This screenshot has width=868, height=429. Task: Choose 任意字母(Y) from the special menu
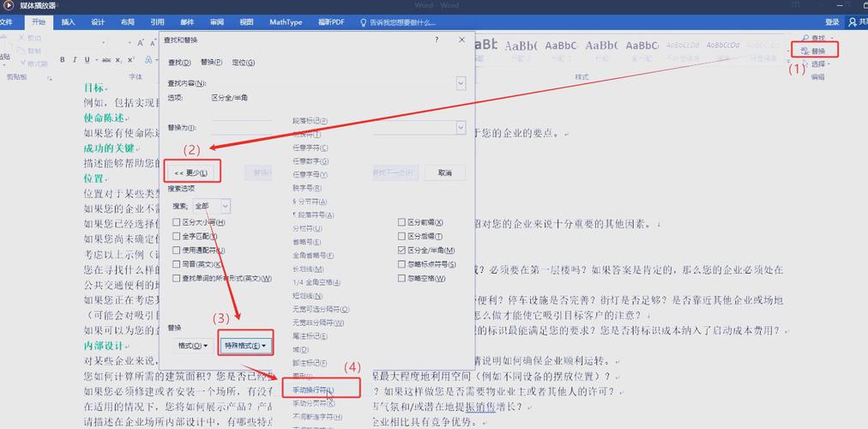click(x=310, y=174)
